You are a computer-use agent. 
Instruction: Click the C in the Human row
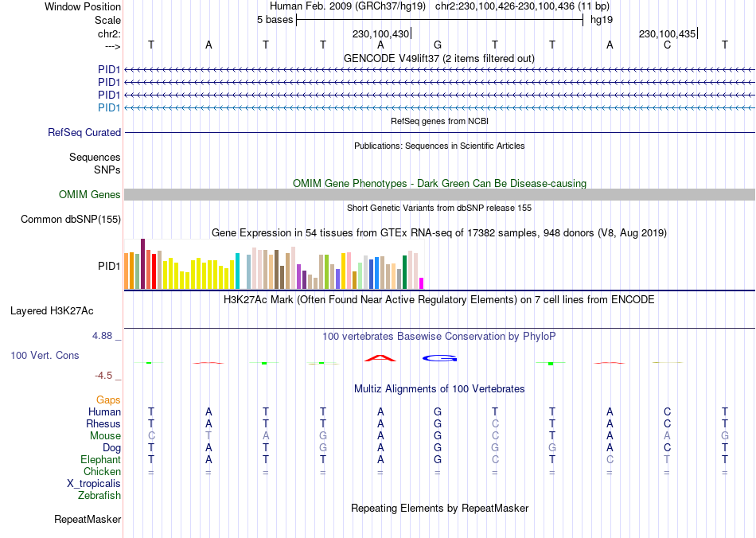pyautogui.click(x=668, y=411)
